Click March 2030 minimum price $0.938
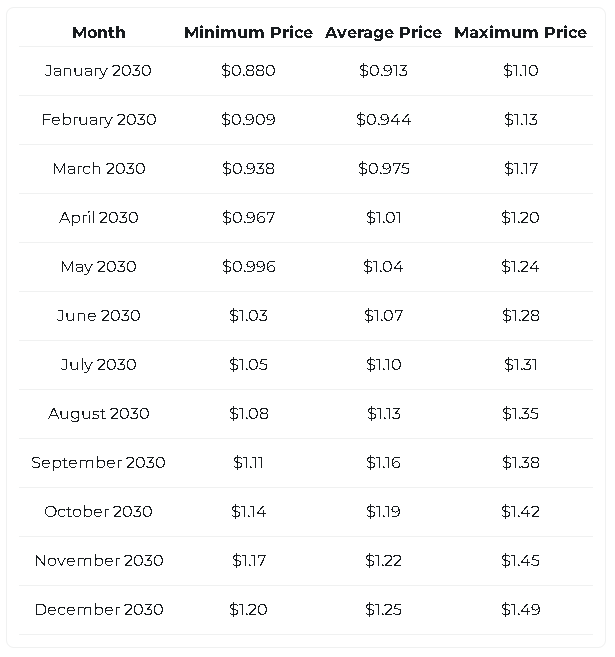Viewport: 615px width, 657px height. coord(248,168)
